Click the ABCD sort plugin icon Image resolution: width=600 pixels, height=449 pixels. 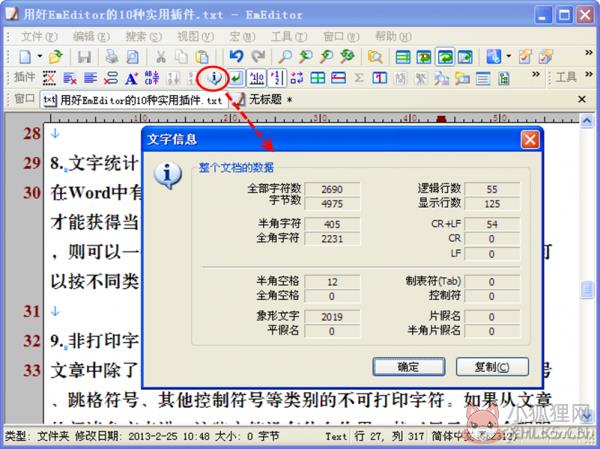point(152,78)
